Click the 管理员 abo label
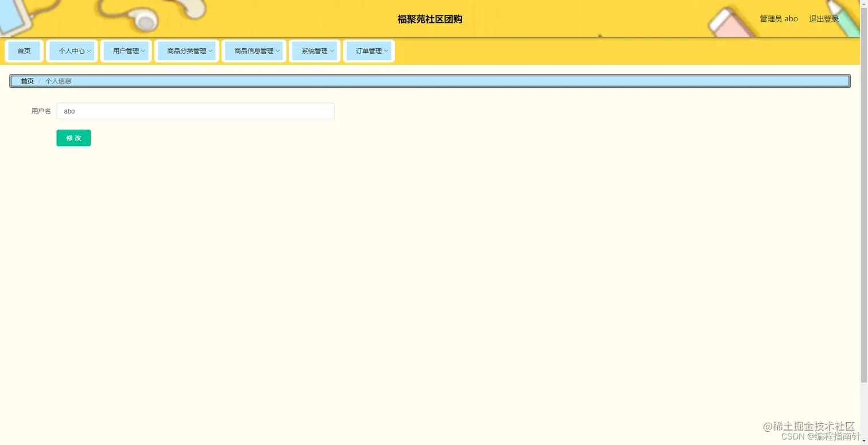This screenshot has width=868, height=445. 778,19
